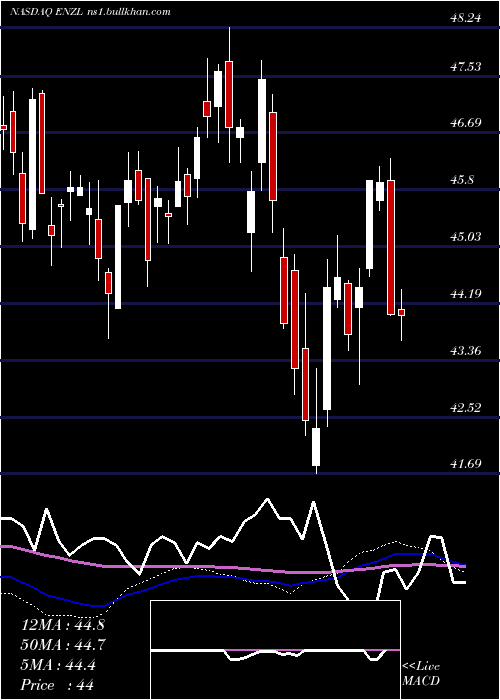Viewport: 500px width, 700px height.
Task: Click the 5MA : 44.4 readout
Action: pos(58,665)
